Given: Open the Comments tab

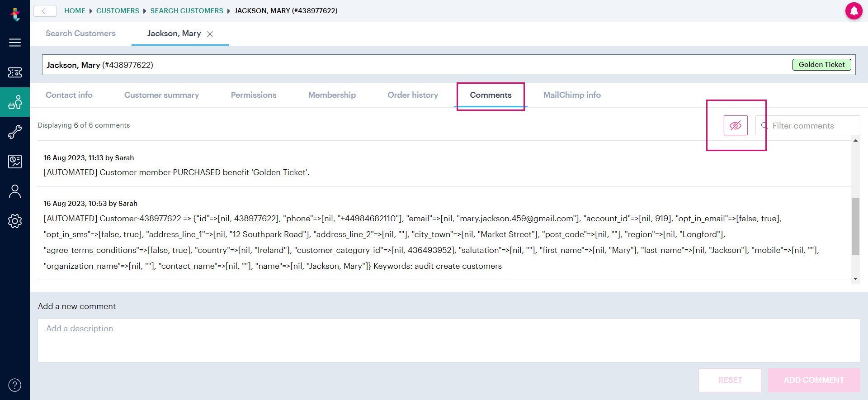Looking at the screenshot, I should tap(491, 95).
